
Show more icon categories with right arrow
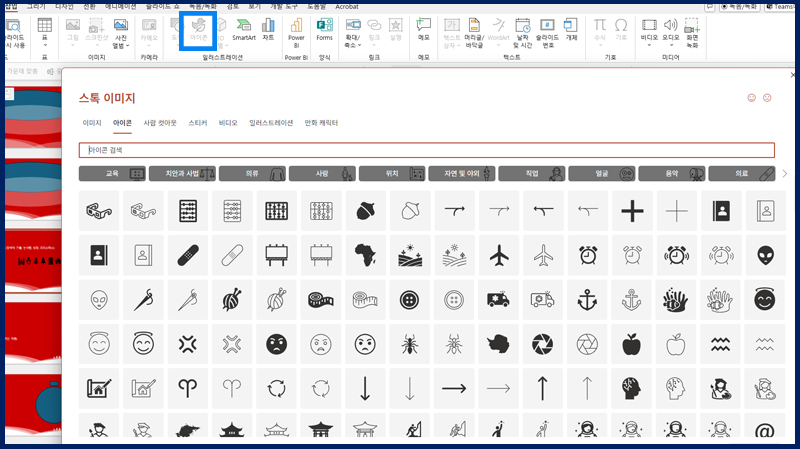(x=785, y=174)
